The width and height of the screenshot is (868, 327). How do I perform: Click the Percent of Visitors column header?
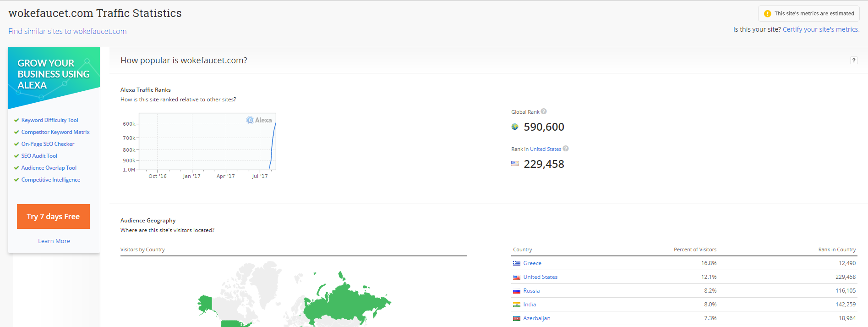pos(695,249)
